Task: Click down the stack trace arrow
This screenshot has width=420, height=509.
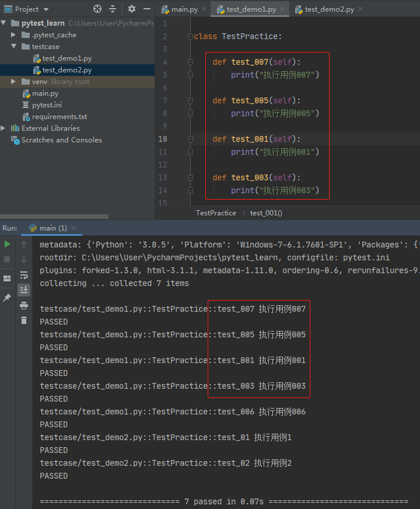Action: point(24,260)
